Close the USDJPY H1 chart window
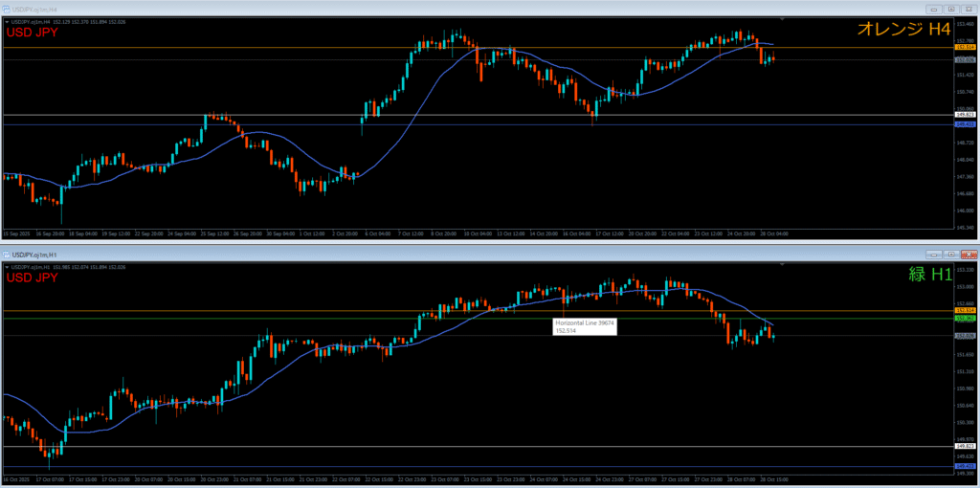Screen dimensions: 980x488 [x=968, y=255]
